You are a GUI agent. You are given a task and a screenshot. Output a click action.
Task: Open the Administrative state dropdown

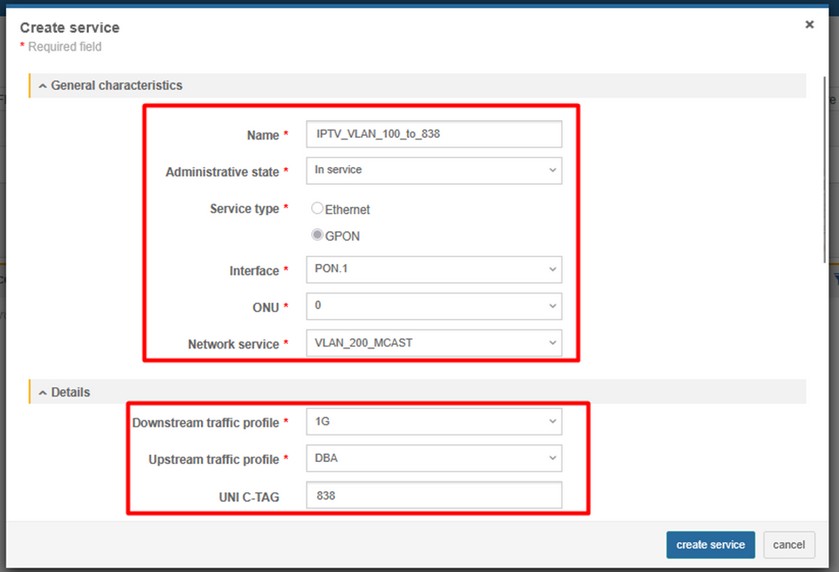pos(434,171)
